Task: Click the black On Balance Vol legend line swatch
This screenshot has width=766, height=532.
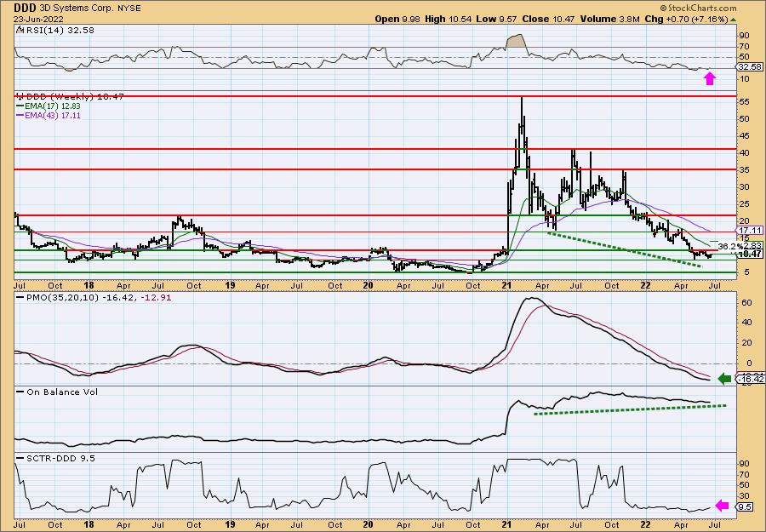Action: 20,392
